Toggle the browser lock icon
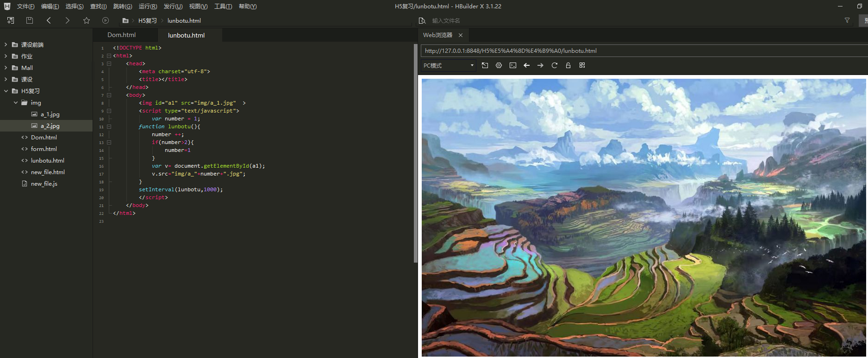The image size is (868, 358). point(568,65)
